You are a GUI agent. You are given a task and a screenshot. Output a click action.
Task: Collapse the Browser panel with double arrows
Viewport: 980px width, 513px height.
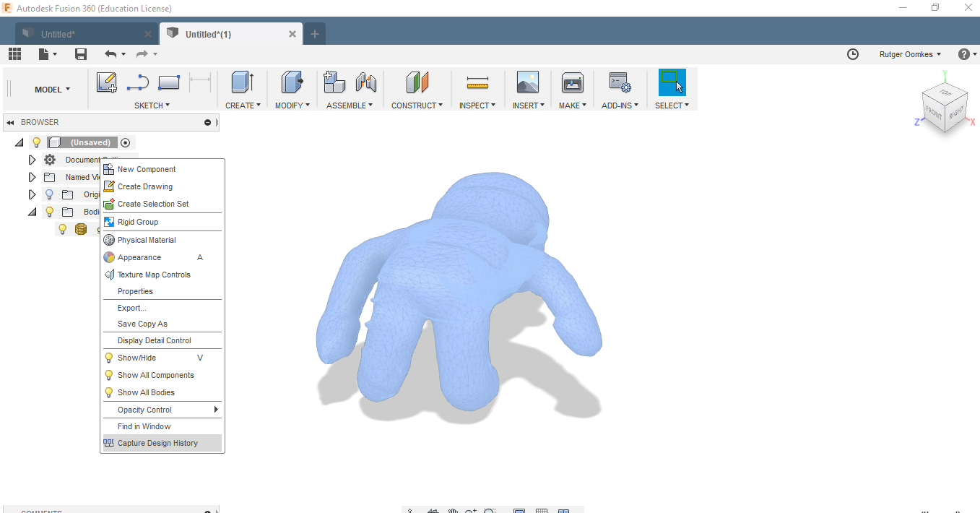pyautogui.click(x=11, y=122)
